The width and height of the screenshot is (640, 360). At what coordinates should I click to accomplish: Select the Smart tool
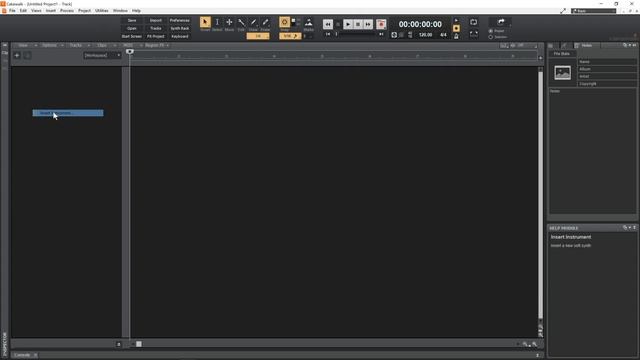(205, 23)
